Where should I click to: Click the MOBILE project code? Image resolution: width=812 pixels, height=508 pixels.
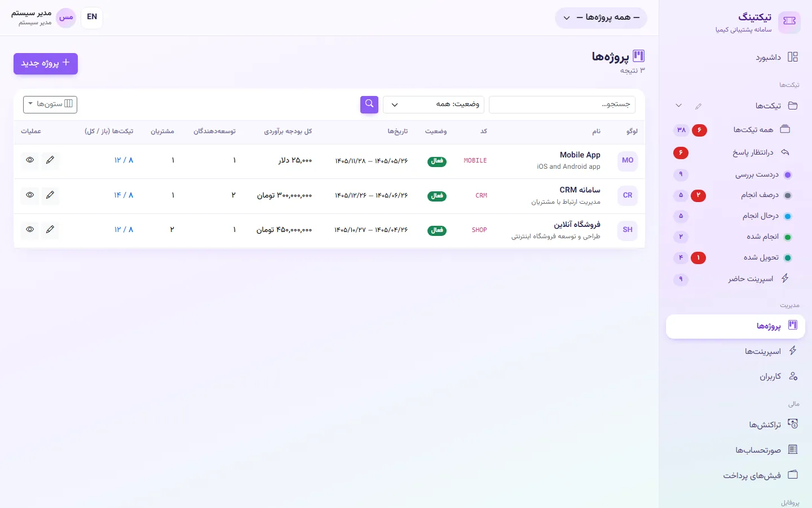(x=475, y=161)
